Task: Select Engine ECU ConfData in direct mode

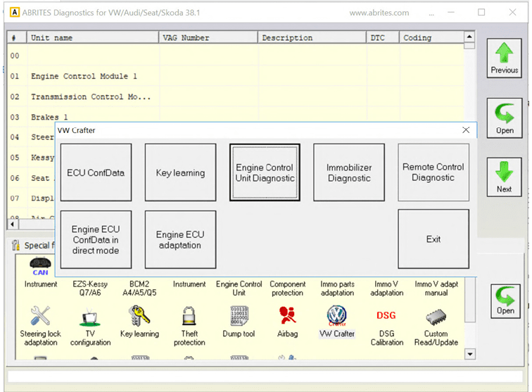Action: click(x=96, y=239)
